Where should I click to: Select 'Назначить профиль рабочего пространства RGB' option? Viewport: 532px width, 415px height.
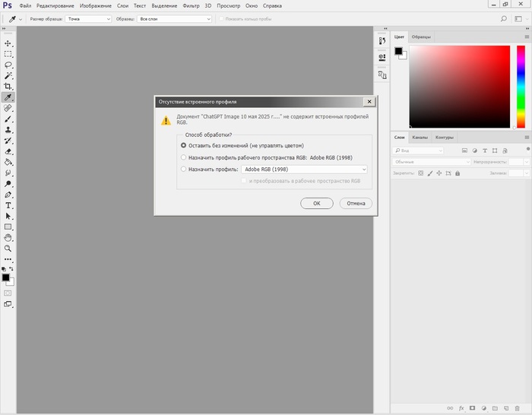[183, 157]
